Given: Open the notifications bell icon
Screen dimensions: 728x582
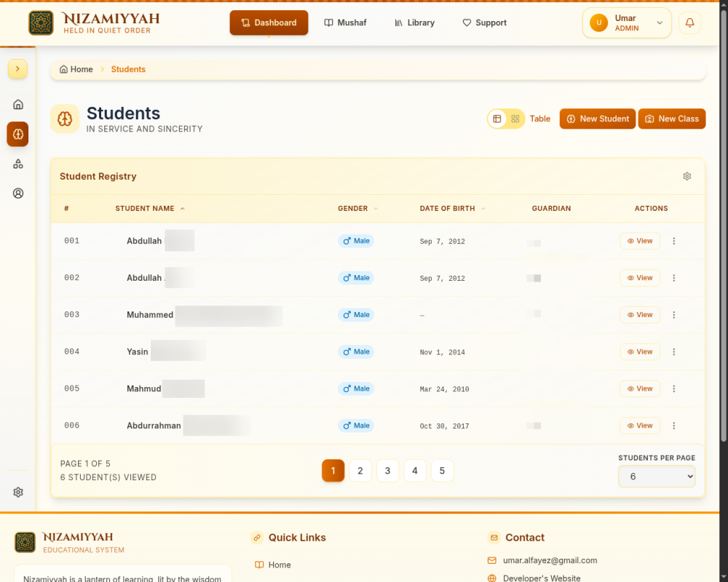Looking at the screenshot, I should tap(689, 23).
